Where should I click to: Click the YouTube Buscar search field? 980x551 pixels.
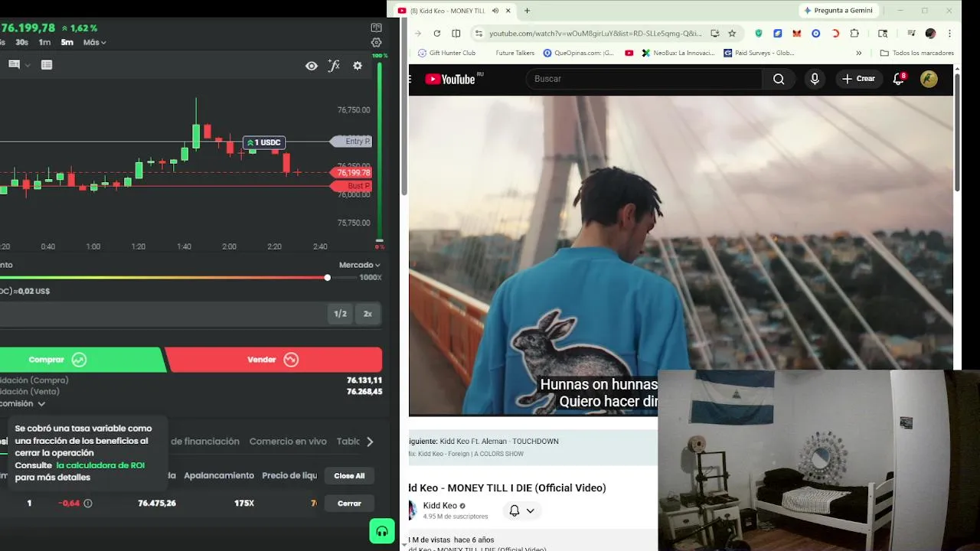point(644,79)
